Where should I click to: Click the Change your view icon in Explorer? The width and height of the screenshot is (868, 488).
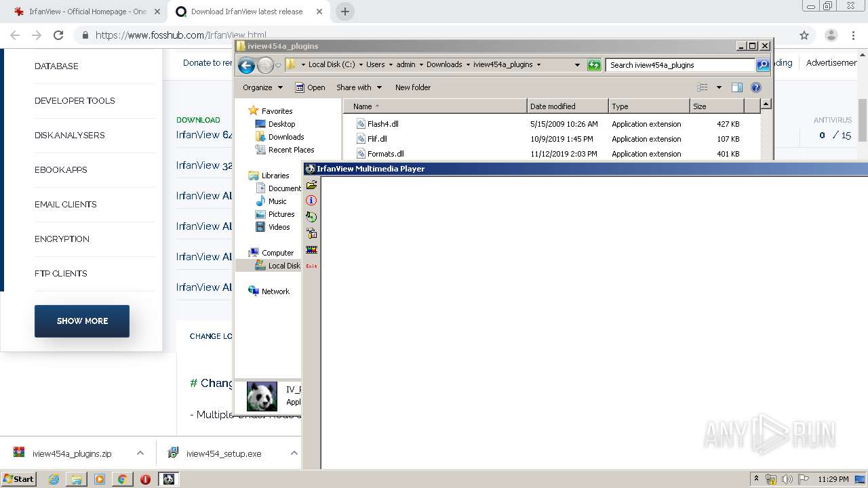[703, 87]
